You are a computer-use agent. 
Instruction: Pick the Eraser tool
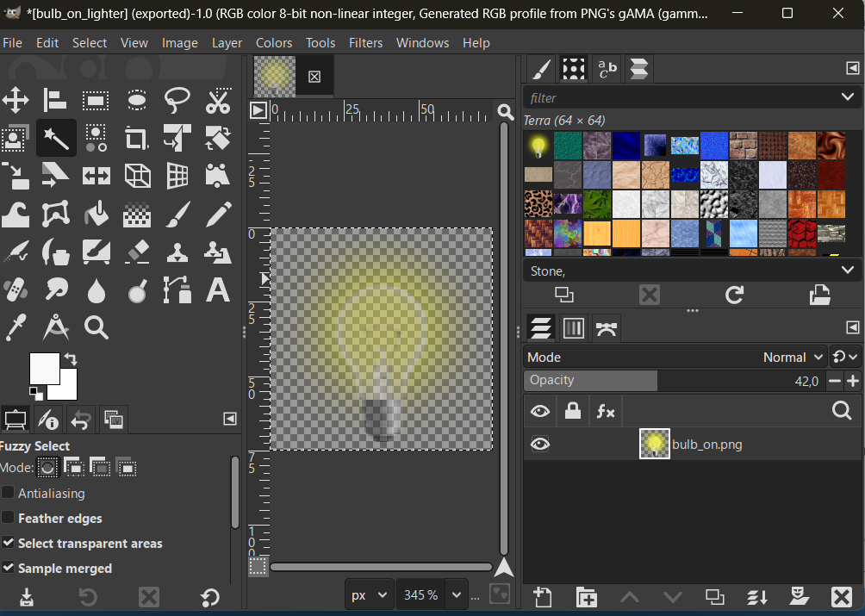(x=136, y=252)
